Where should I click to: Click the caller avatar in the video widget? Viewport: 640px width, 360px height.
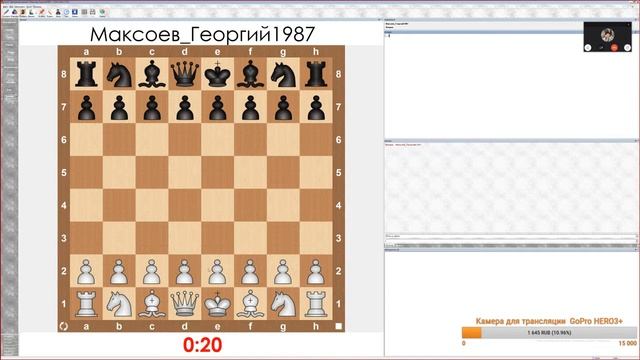point(607,35)
